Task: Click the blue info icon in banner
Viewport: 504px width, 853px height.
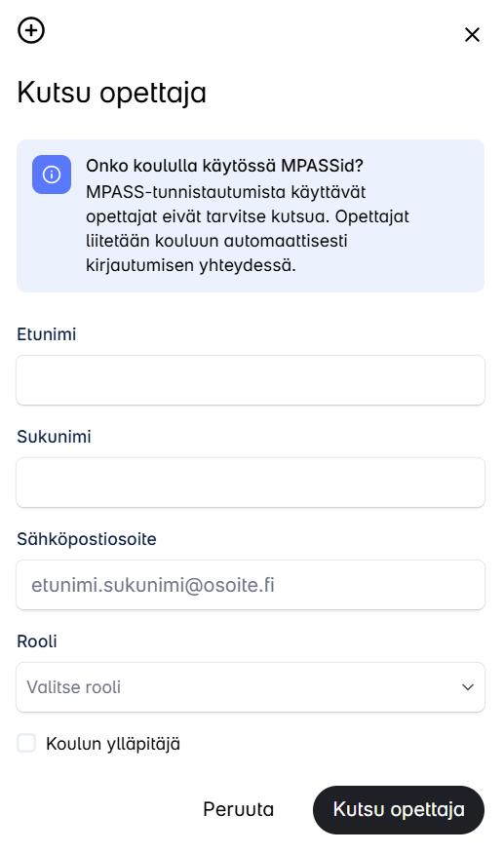Action: 52,174
